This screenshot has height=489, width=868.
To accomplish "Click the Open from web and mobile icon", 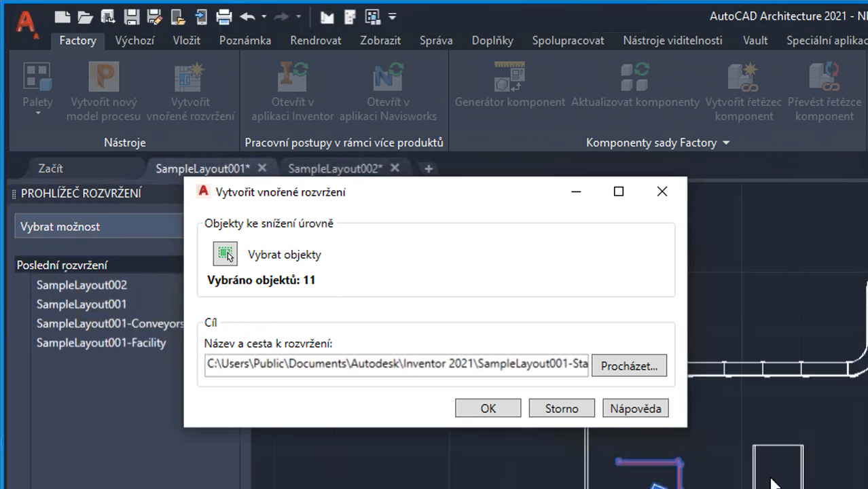I will click(x=107, y=17).
